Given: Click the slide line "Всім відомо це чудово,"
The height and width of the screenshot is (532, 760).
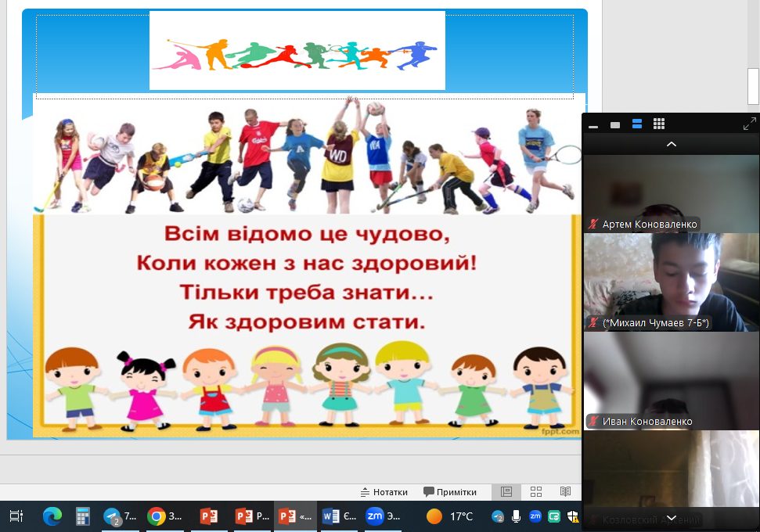Looking at the screenshot, I should [308, 234].
